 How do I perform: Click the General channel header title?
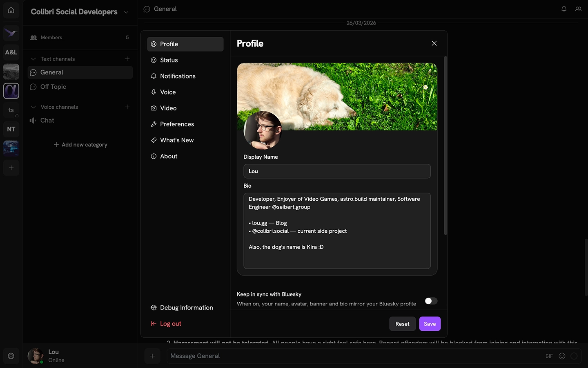coord(165,9)
